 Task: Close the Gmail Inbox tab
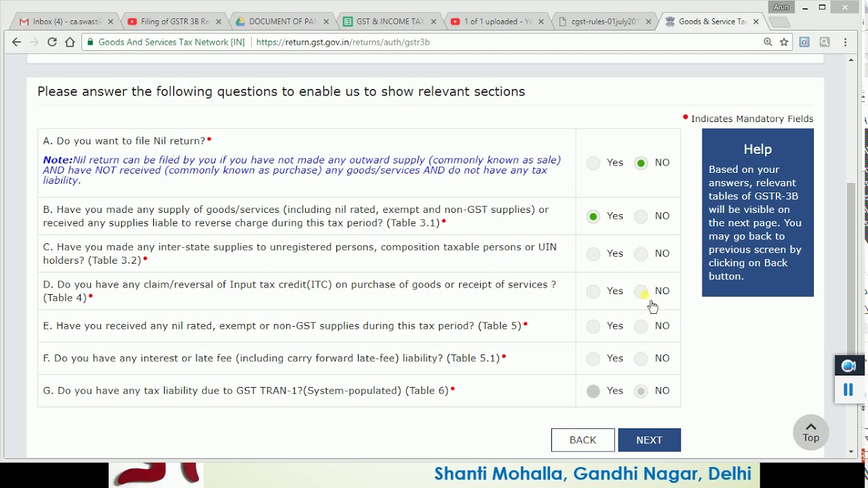pos(111,22)
